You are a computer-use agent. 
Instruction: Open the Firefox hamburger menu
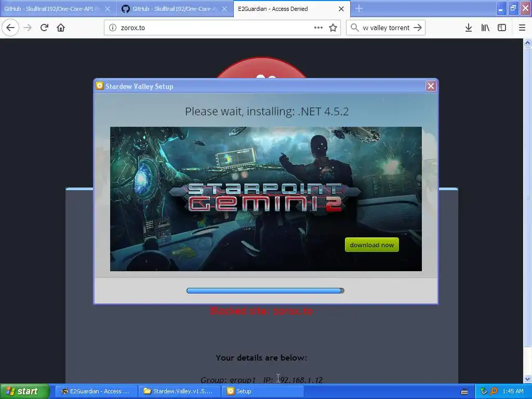pyautogui.click(x=522, y=28)
